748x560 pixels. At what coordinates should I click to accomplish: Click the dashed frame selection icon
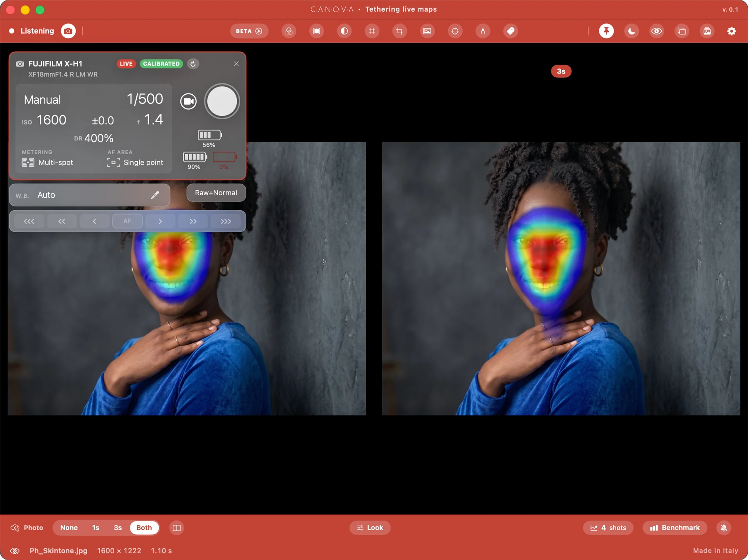317,31
